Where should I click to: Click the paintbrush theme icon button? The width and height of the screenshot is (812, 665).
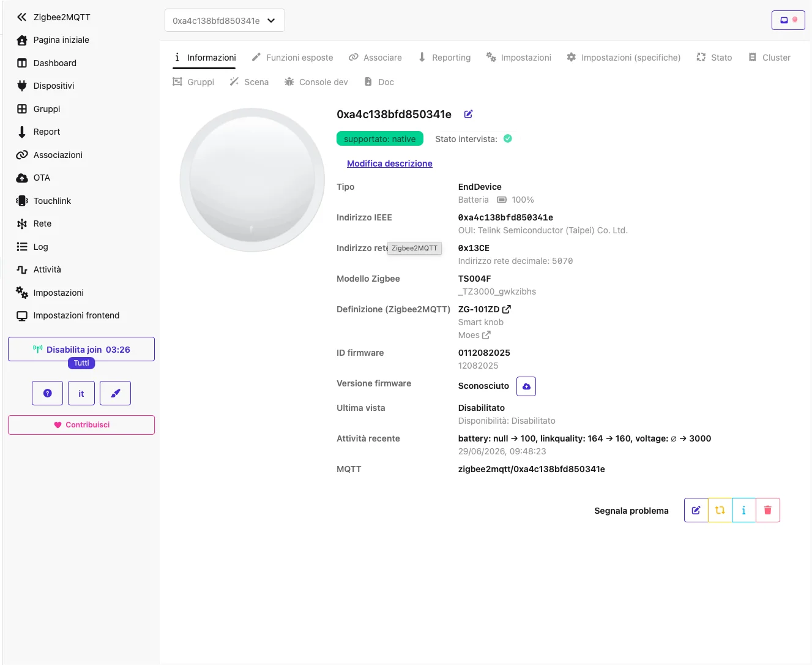click(115, 393)
